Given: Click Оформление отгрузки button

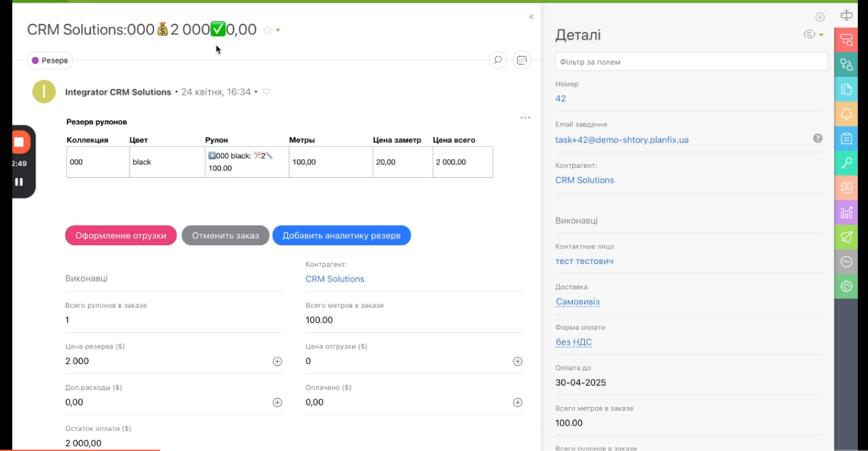Looking at the screenshot, I should tap(121, 235).
